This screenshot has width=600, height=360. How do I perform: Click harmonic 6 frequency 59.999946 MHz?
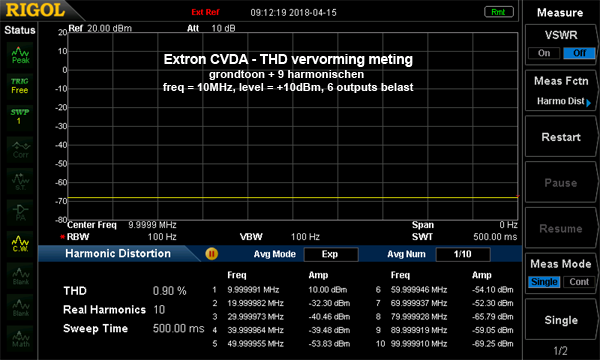(x=419, y=290)
